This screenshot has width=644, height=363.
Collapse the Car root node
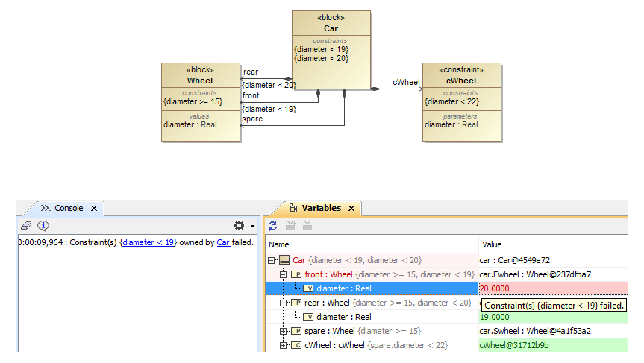(272, 260)
